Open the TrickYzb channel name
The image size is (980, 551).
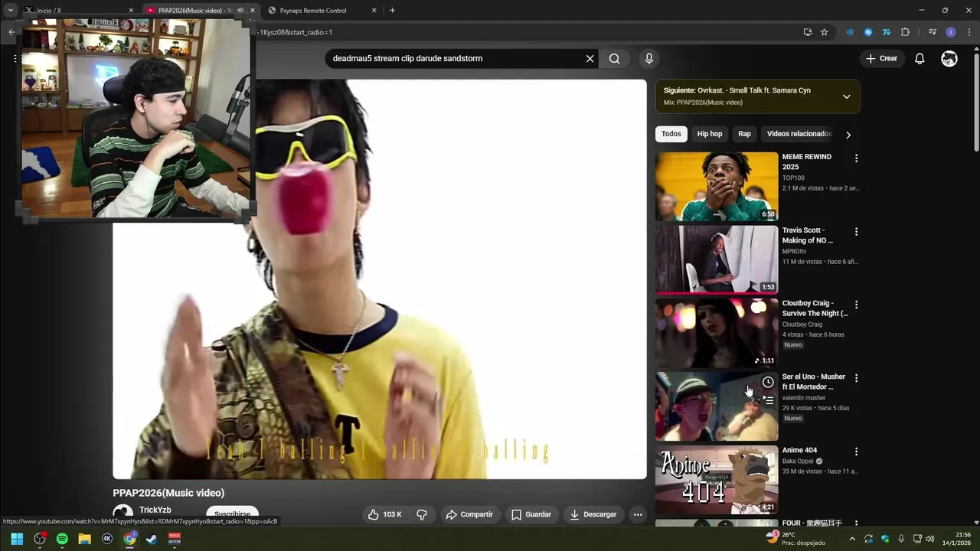pyautogui.click(x=155, y=510)
